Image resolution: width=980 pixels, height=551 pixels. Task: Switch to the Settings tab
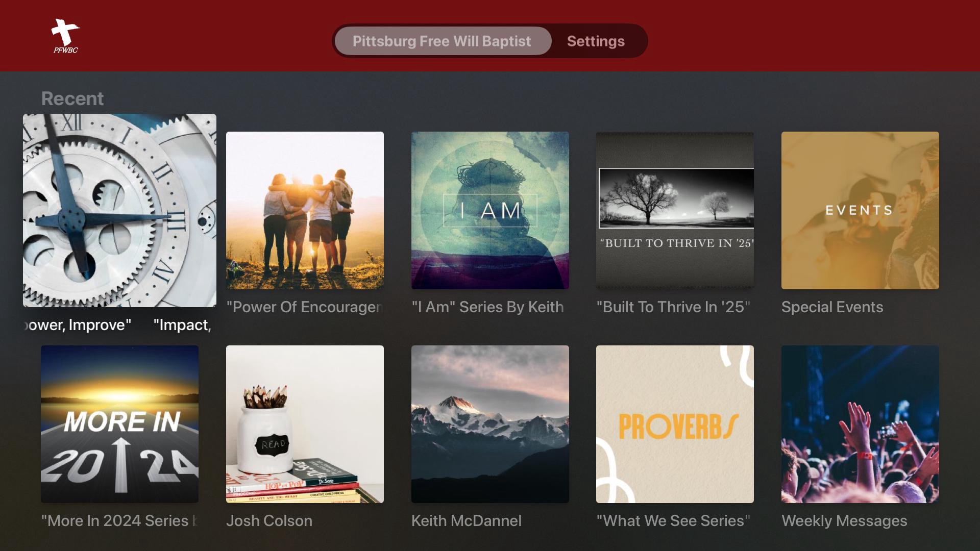point(596,41)
